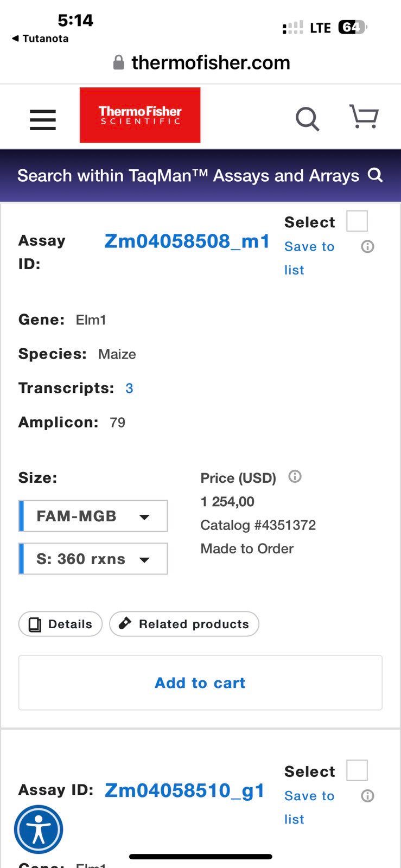401x868 pixels.
Task: Open assay link Zm04058508_m1
Action: [187, 241]
